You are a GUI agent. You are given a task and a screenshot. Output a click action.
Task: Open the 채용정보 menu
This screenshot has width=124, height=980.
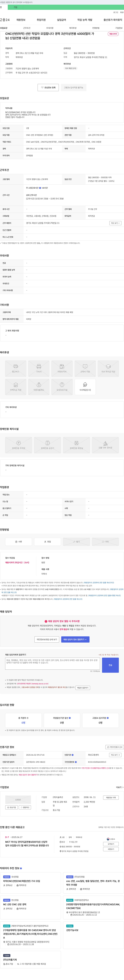(x=21, y=20)
